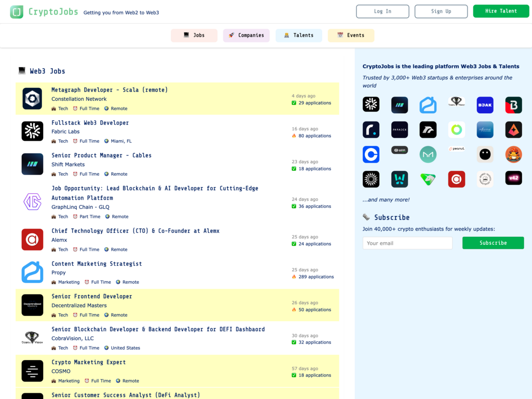Click the orange frog mascot logo
532x399 pixels.
click(x=513, y=154)
